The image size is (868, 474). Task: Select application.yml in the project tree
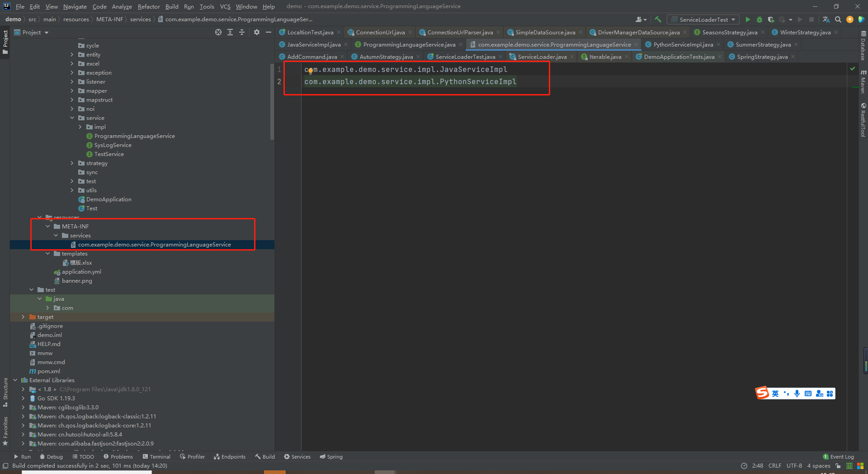[81, 272]
